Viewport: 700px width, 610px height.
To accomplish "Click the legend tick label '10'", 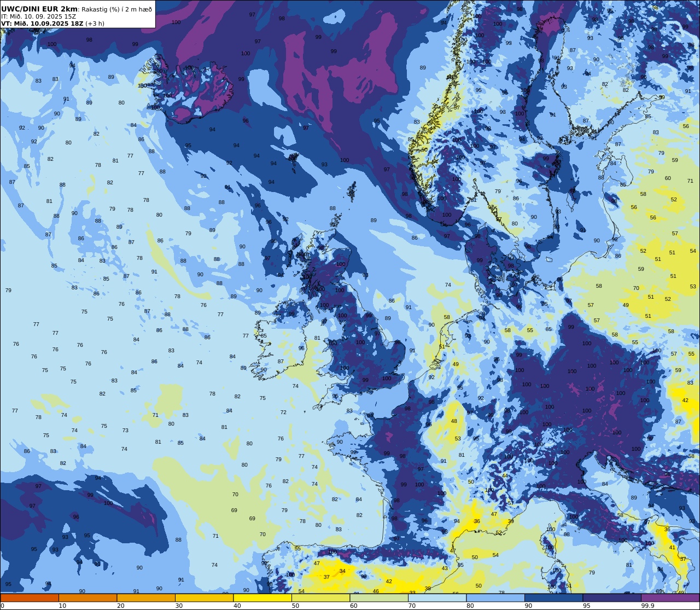I will 62,606.
